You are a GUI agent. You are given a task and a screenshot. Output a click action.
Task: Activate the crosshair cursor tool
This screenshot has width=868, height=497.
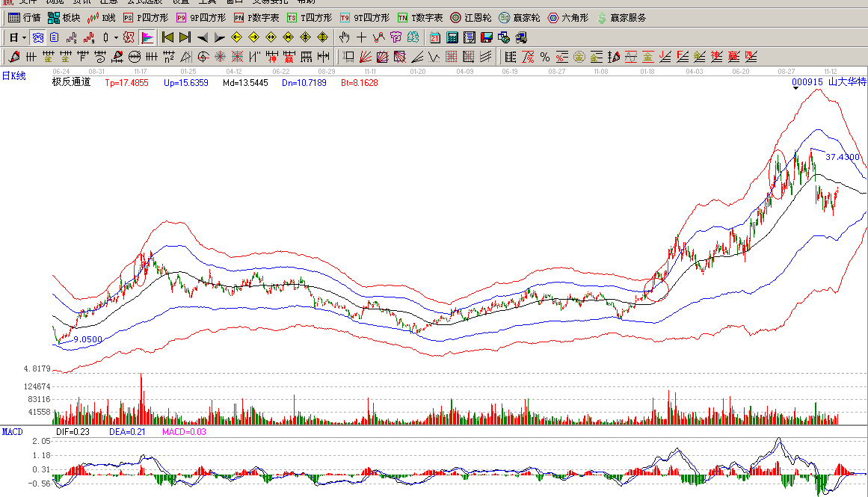[361, 37]
